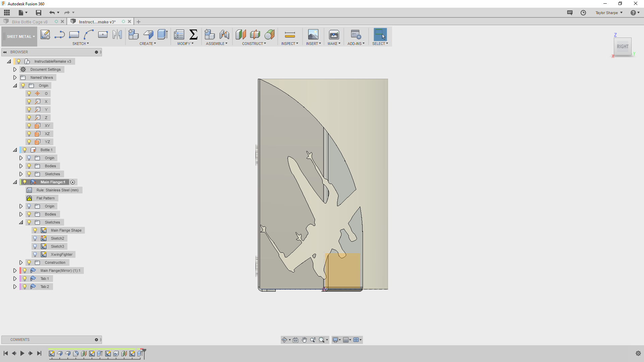644x362 pixels.
Task: Jump to the timeline beginning
Action: pos(6,353)
